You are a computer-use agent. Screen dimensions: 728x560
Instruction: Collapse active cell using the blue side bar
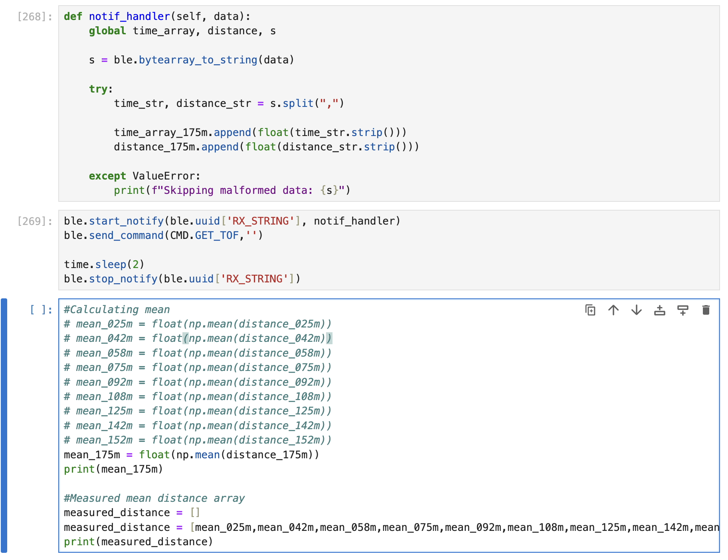4,425
